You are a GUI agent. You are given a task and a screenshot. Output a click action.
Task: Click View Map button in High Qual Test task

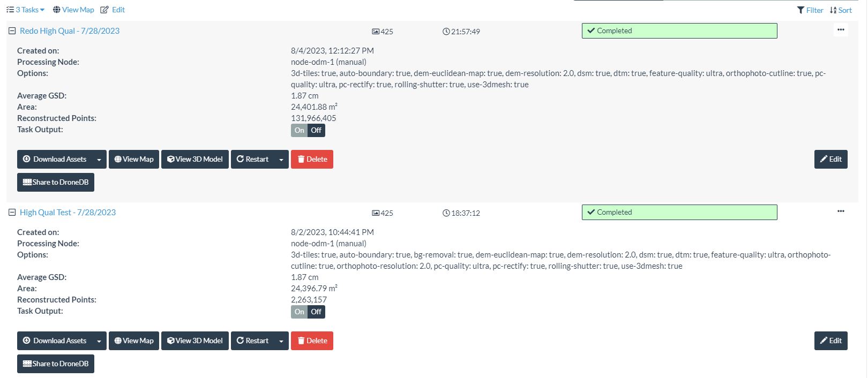pos(134,341)
